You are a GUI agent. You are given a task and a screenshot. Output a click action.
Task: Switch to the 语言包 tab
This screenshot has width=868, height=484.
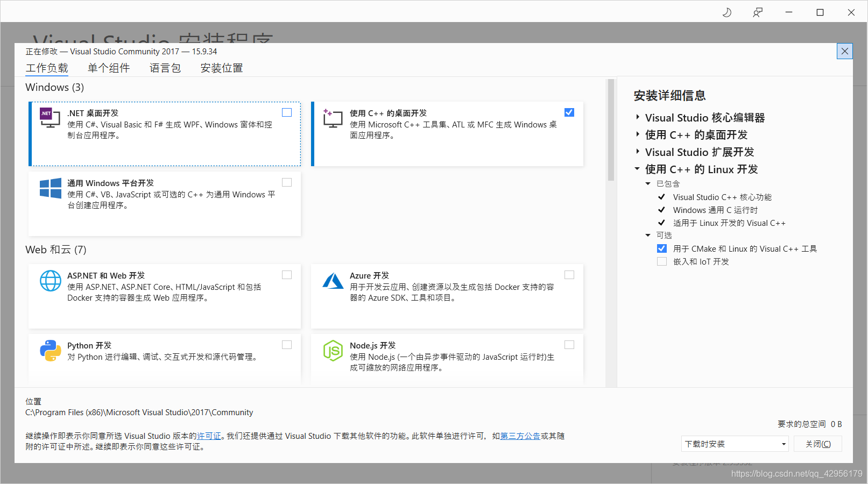[x=165, y=68]
